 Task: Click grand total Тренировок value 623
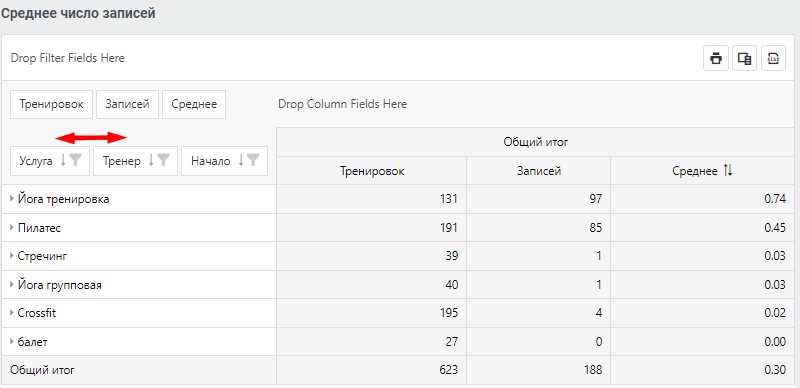tap(448, 370)
